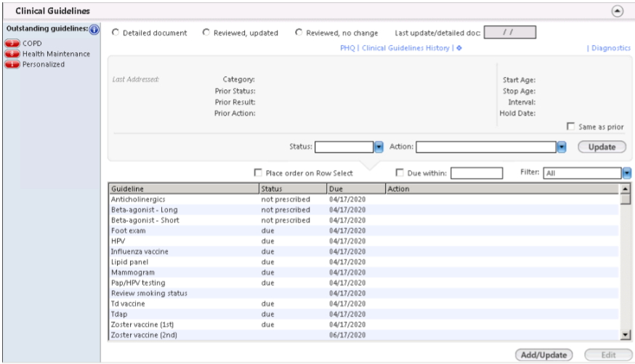Screen dimensions: 635x364
Task: Click the Action column header
Action: 502,189
